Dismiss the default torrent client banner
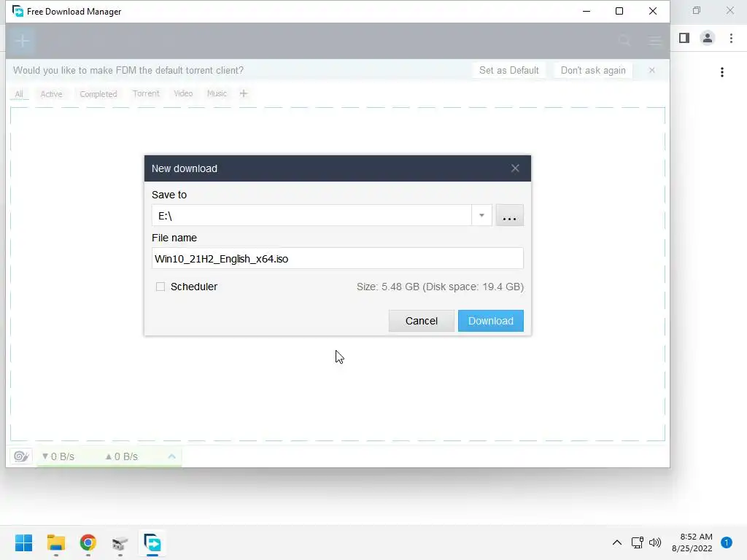The height and width of the screenshot is (560, 747). 651,71
